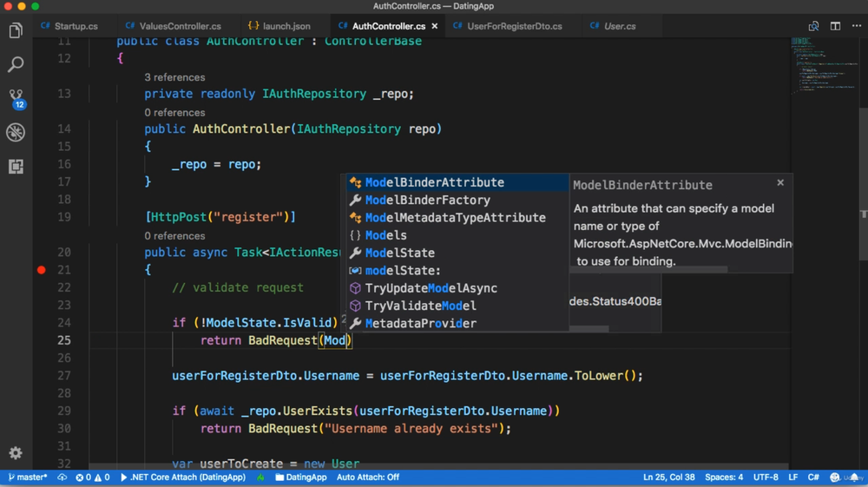
Task: Change the UTF-8 file encoding
Action: coord(766,477)
